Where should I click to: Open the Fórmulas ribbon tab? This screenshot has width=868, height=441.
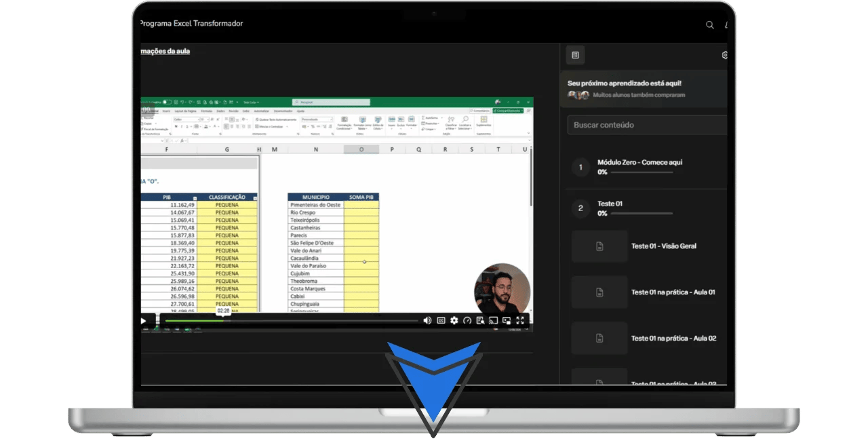coord(207,111)
